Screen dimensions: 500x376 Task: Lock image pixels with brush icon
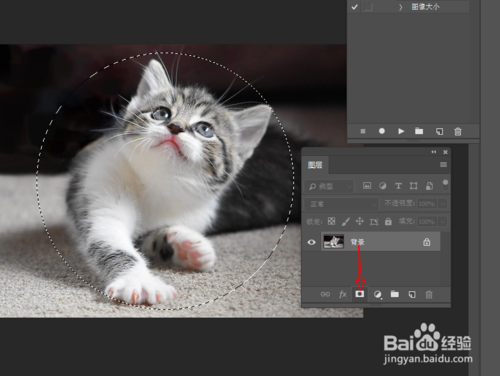(346, 221)
